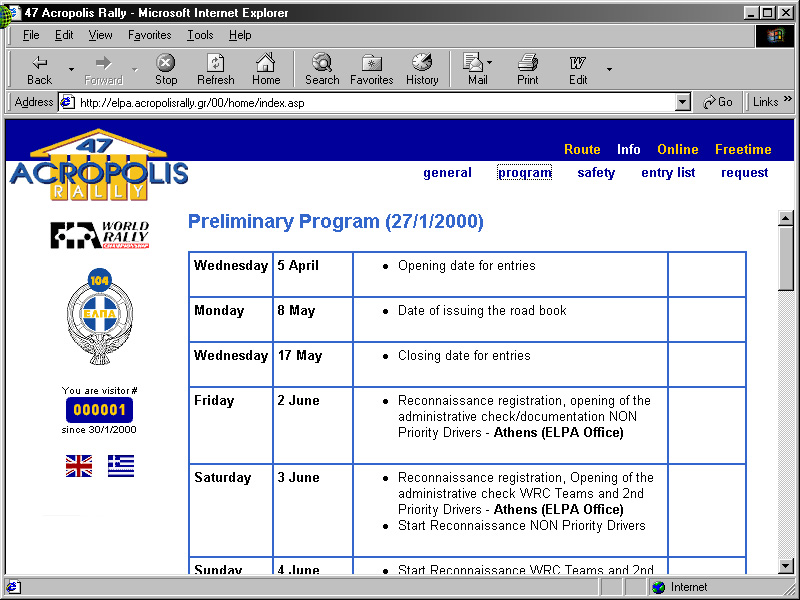Open the Favorites toolbar pane
Screen dimensions: 800x600
coord(371,69)
